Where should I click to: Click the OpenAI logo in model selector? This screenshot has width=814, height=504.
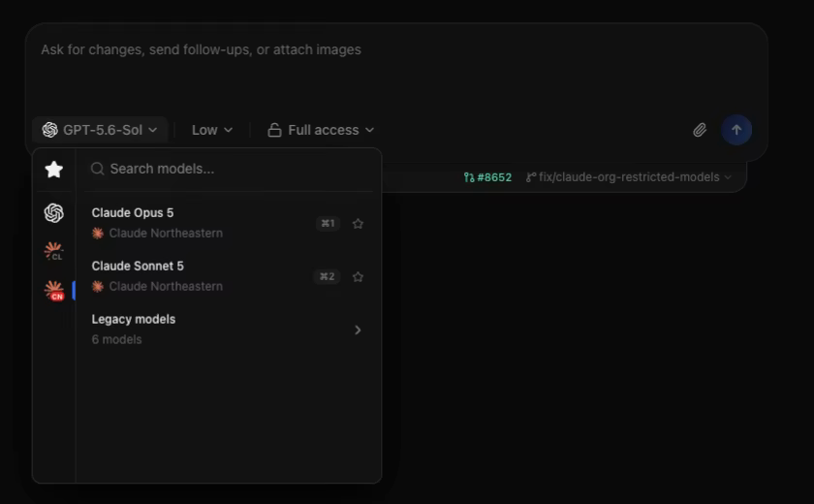tap(49, 130)
